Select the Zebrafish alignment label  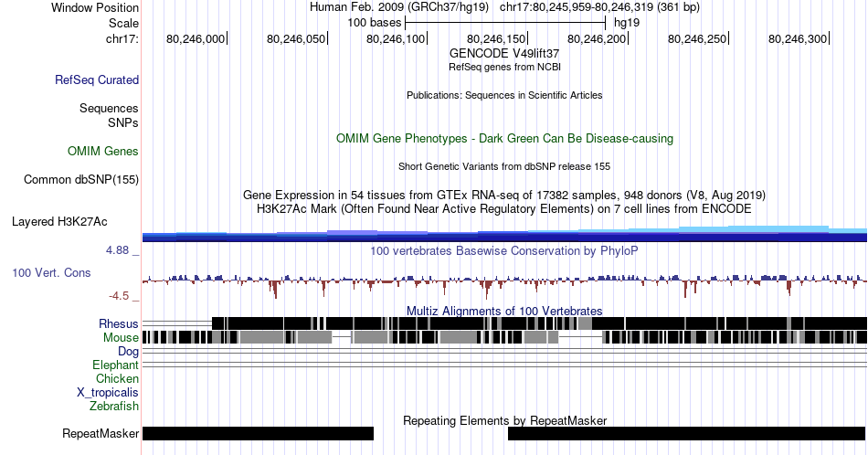pos(114,406)
